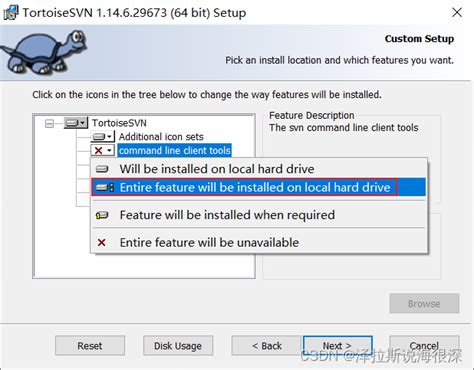The height and width of the screenshot is (370, 474).
Task: Click the installer icon in title bar
Action: tap(11, 13)
